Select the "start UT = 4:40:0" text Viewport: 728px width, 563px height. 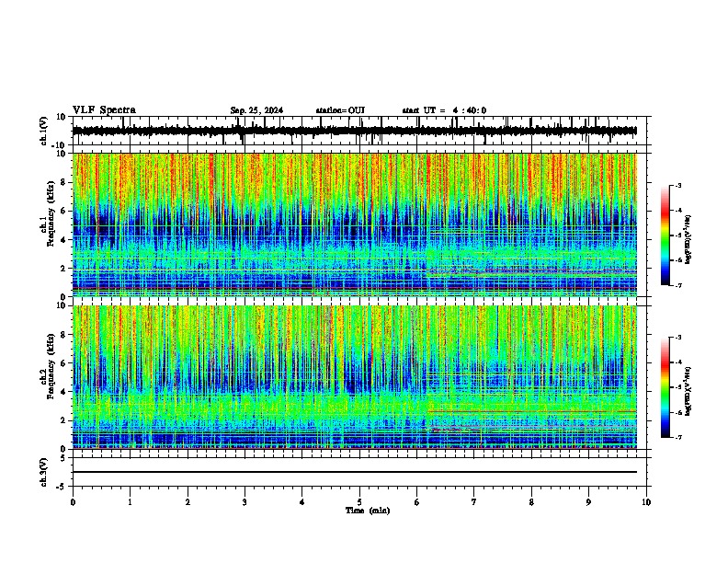[444, 110]
